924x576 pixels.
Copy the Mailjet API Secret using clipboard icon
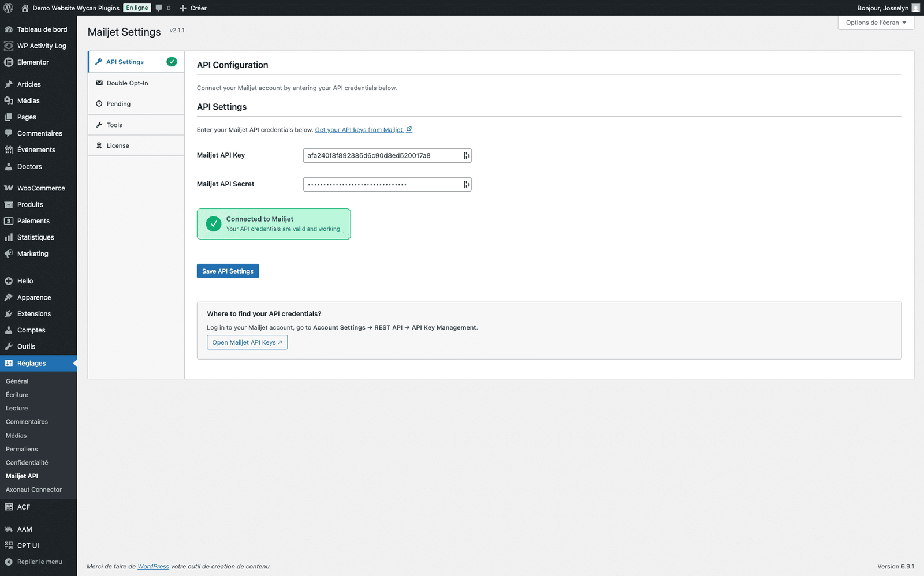[x=465, y=184]
